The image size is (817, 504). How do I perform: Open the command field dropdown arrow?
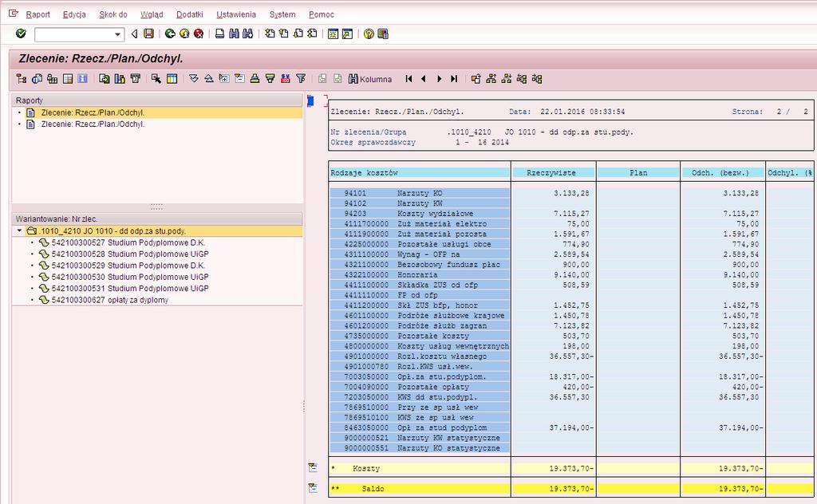coord(118,35)
